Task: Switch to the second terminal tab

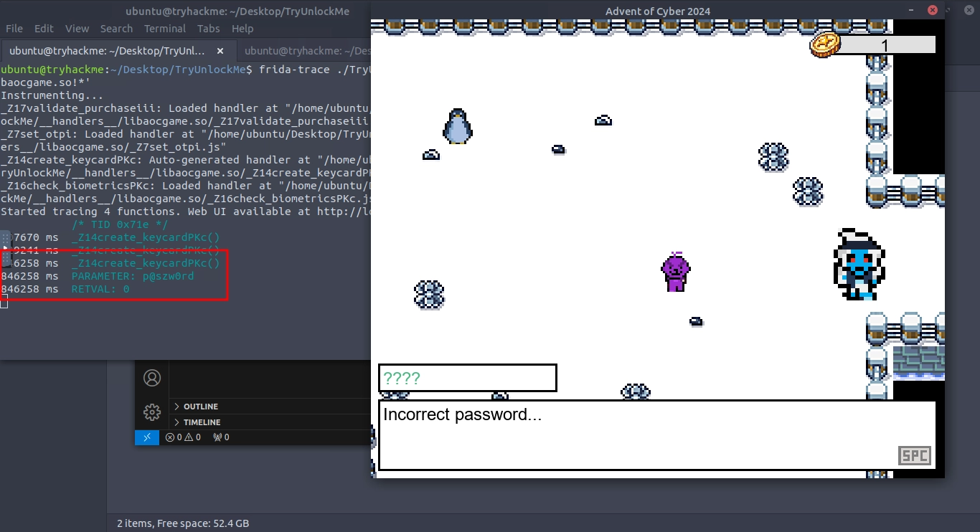Action: point(306,52)
